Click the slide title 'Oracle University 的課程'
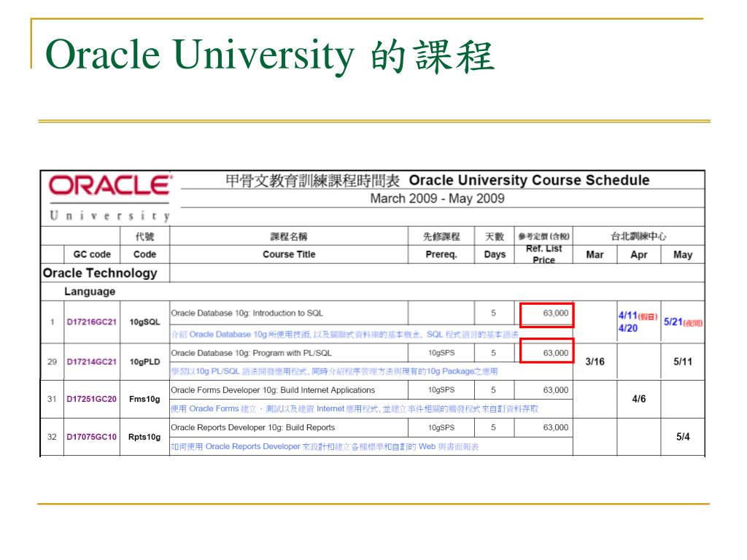This screenshot has width=747, height=560. click(270, 55)
